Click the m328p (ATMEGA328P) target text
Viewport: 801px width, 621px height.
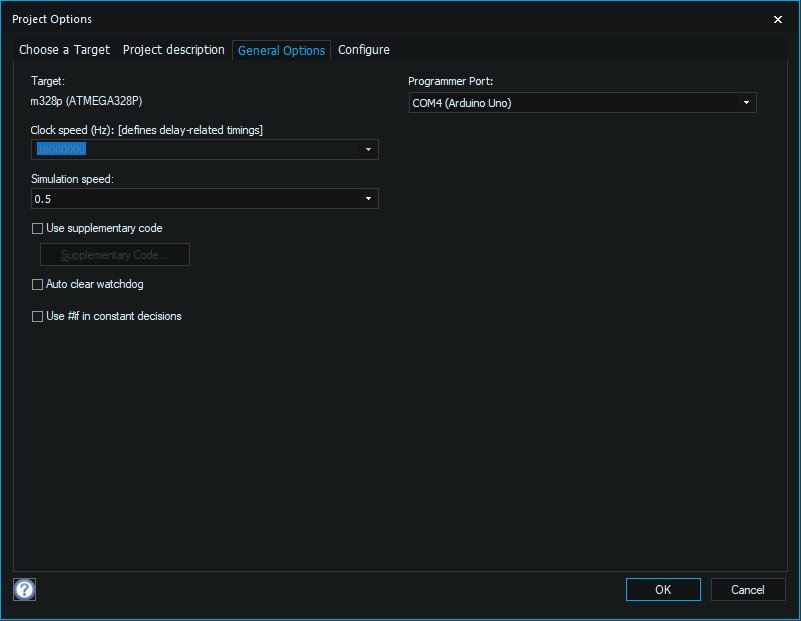[86, 101]
